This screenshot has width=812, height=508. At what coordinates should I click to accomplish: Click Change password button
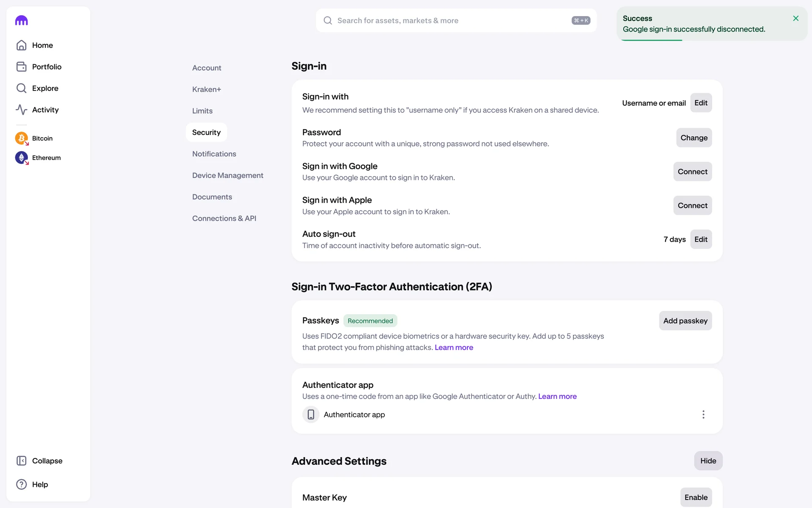coord(694,138)
